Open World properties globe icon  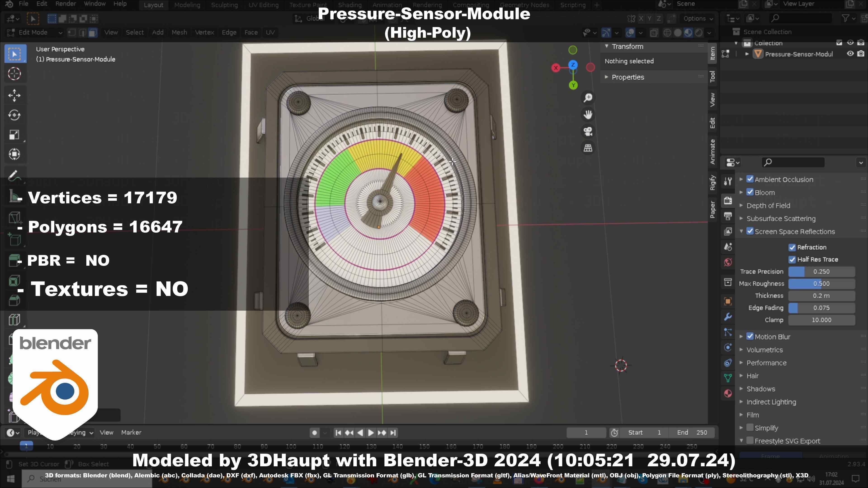728,262
